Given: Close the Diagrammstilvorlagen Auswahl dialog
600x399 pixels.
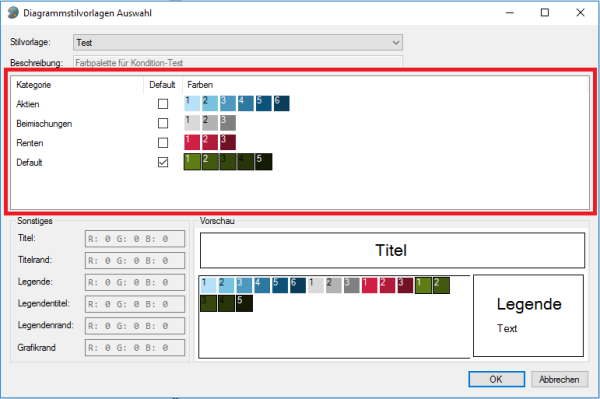Looking at the screenshot, I should pyautogui.click(x=580, y=13).
